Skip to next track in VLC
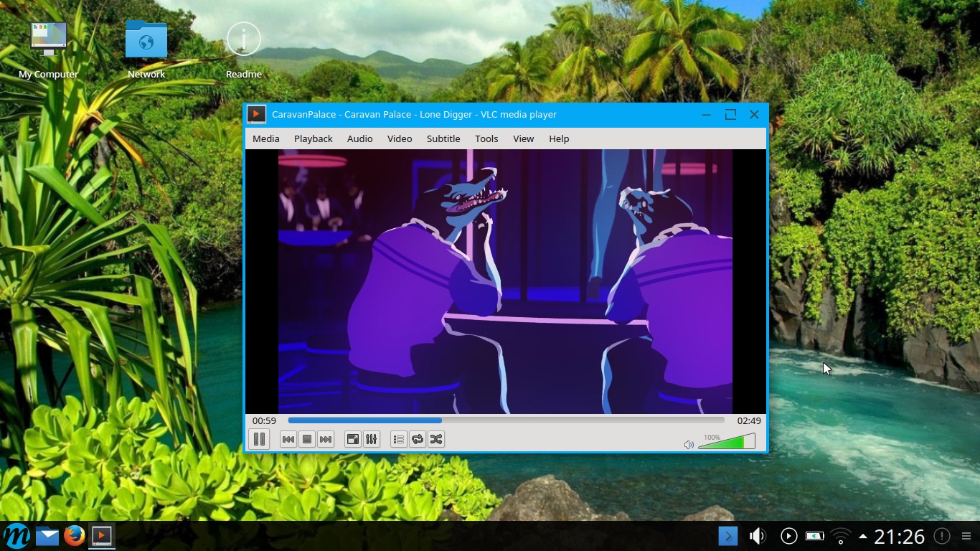Viewport: 980px width, 551px height. (x=326, y=439)
